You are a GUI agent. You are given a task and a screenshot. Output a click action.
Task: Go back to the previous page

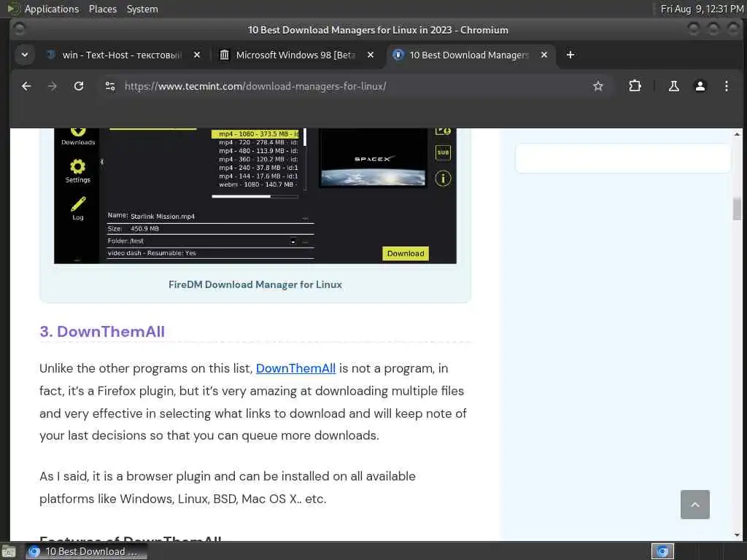(27, 86)
